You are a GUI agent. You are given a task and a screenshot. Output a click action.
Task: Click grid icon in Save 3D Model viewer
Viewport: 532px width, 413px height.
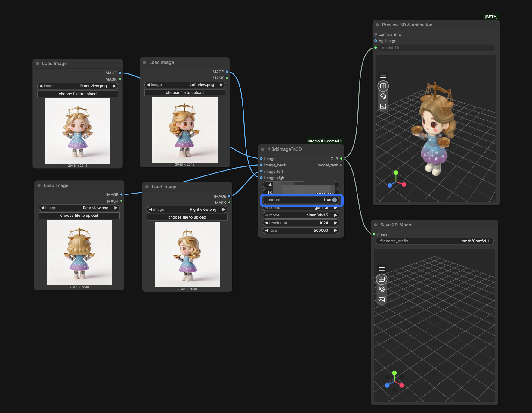click(x=382, y=279)
